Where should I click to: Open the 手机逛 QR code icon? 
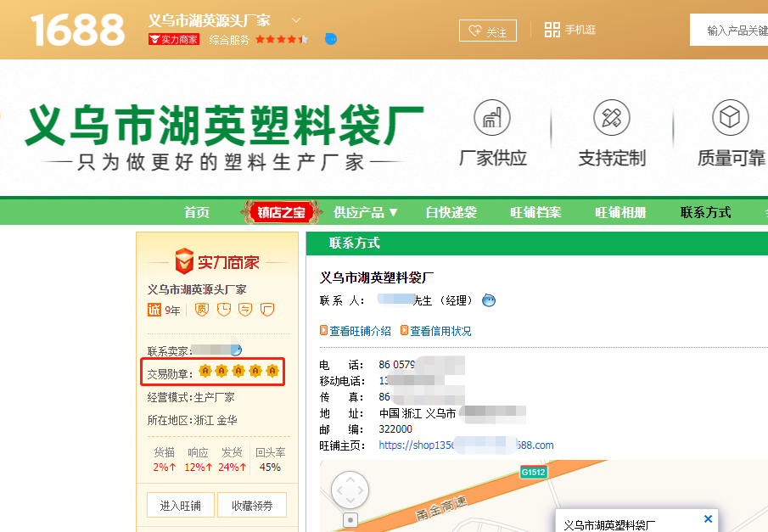[552, 30]
